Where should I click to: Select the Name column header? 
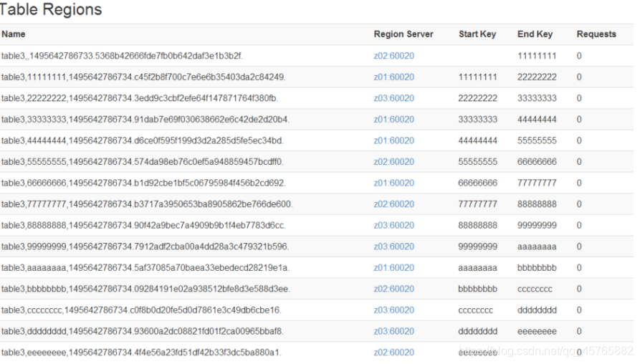click(14, 34)
